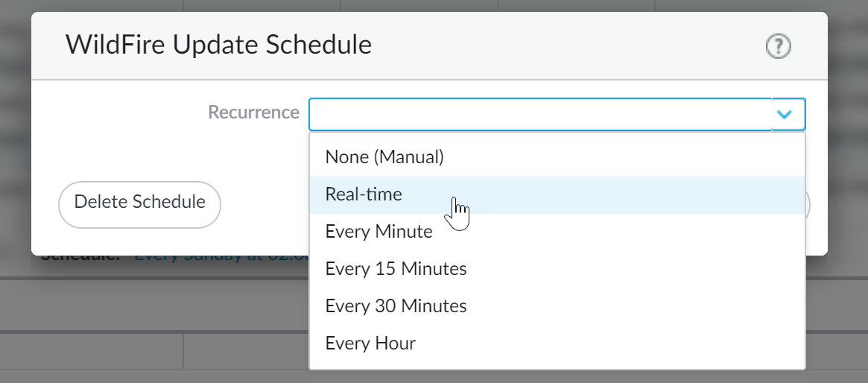The height and width of the screenshot is (383, 868).
Task: Click the WildFire Update Schedule title
Action: coord(218,45)
